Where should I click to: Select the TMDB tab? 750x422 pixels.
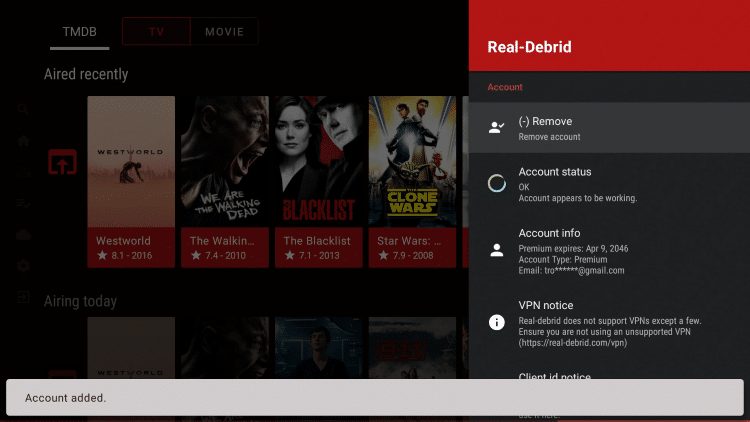[79, 32]
